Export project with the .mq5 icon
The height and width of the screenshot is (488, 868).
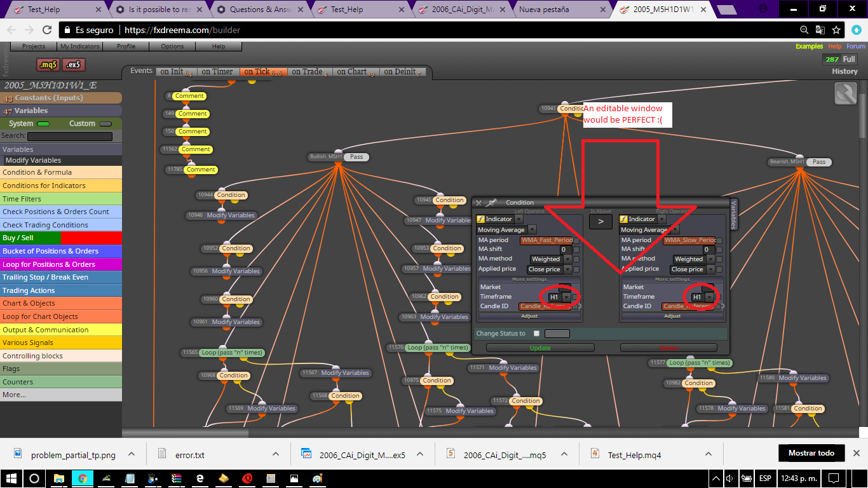click(x=48, y=65)
